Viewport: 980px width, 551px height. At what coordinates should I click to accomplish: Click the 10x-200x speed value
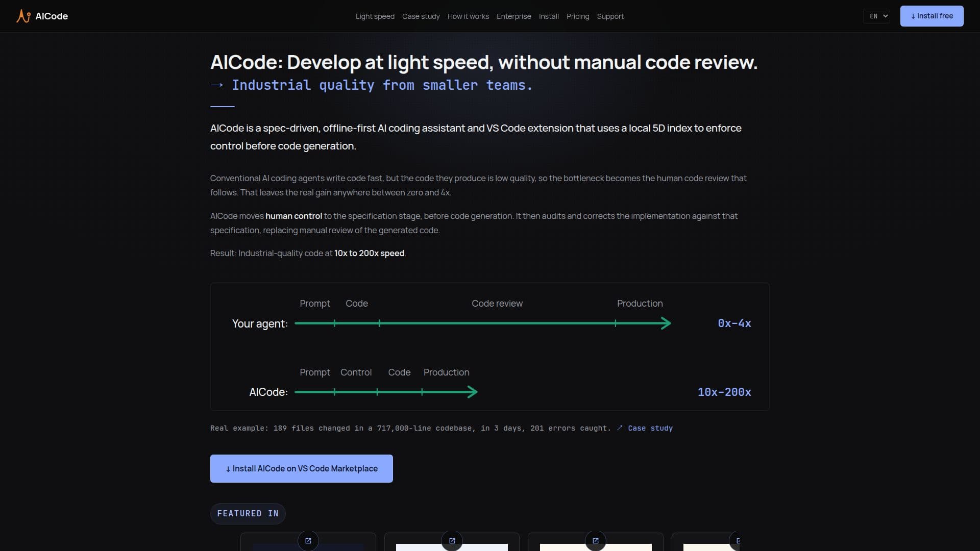(x=724, y=392)
